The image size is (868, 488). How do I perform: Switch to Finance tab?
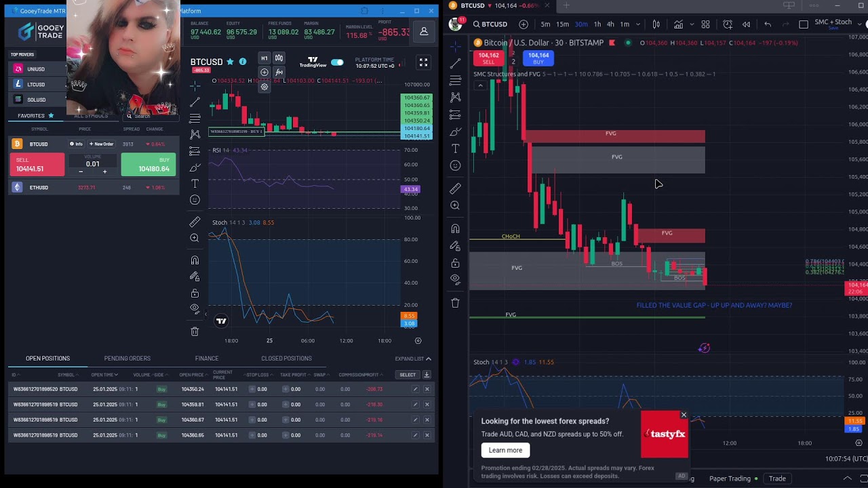(207, 359)
